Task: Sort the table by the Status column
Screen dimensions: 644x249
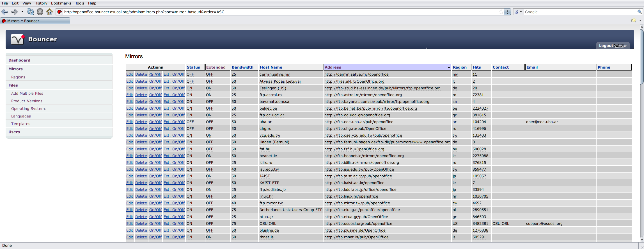Action: (193, 67)
